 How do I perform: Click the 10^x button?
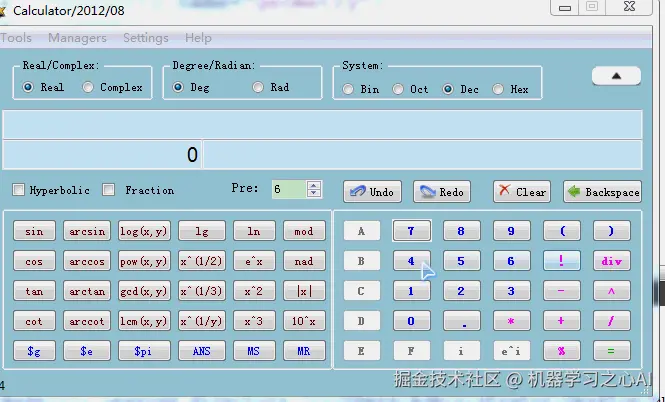(x=304, y=321)
